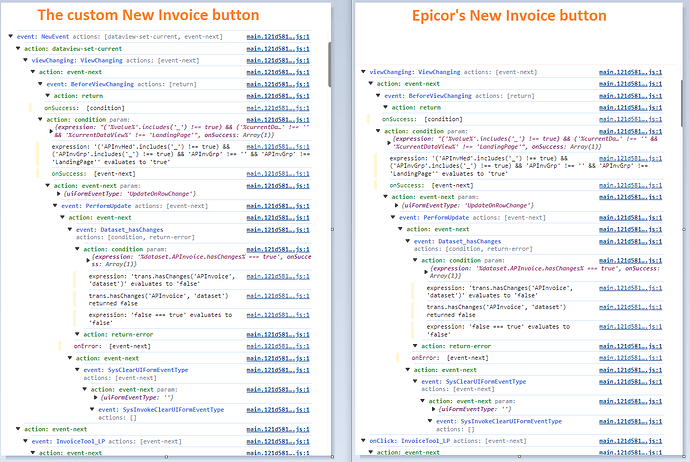Expand UpdateOnRowChange param object in Epicor panel
Image resolution: width=690 pixels, height=462 pixels.
pos(396,205)
